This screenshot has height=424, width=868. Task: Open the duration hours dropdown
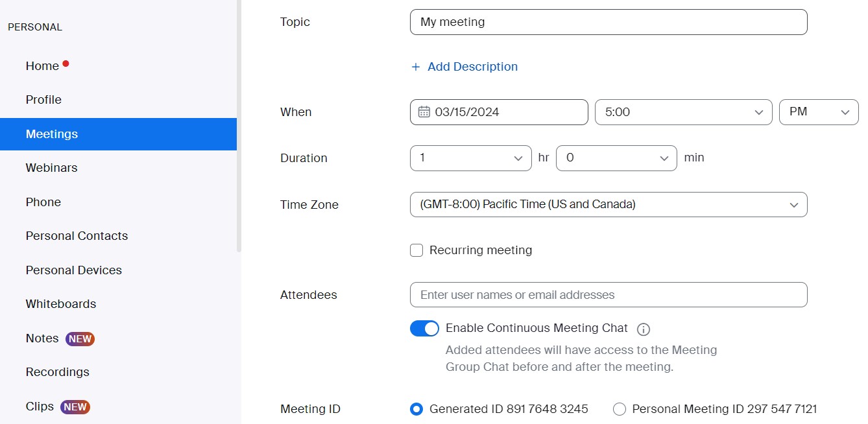click(x=471, y=158)
